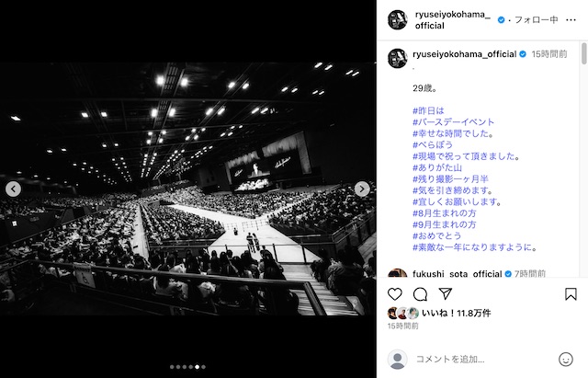Toggle the フォロー中 following button
Image resolution: width=588 pixels, height=378 pixels.
(x=537, y=20)
